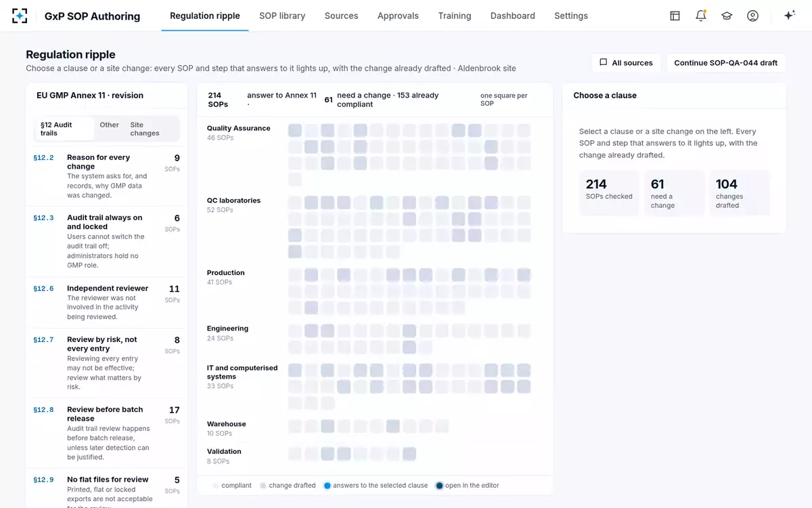Click the §12.6 clause number link
812x508 pixels.
43,289
